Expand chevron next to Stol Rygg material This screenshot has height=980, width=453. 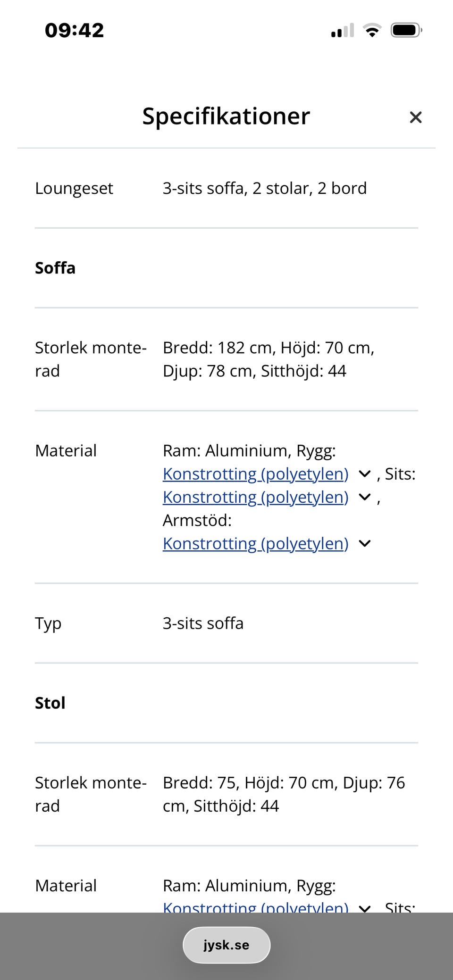365,908
